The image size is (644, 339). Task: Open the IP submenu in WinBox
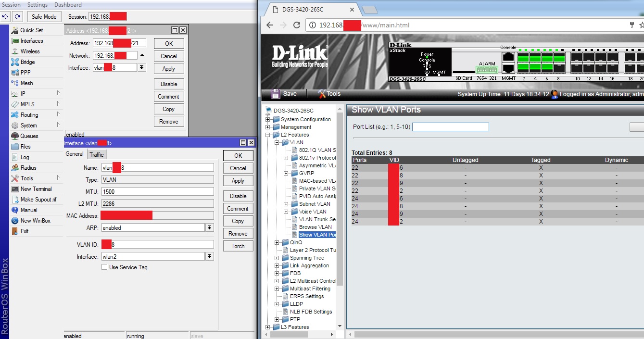23,94
